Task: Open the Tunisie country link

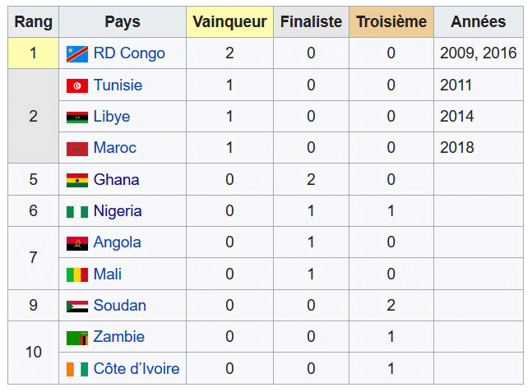Action: coord(118,85)
